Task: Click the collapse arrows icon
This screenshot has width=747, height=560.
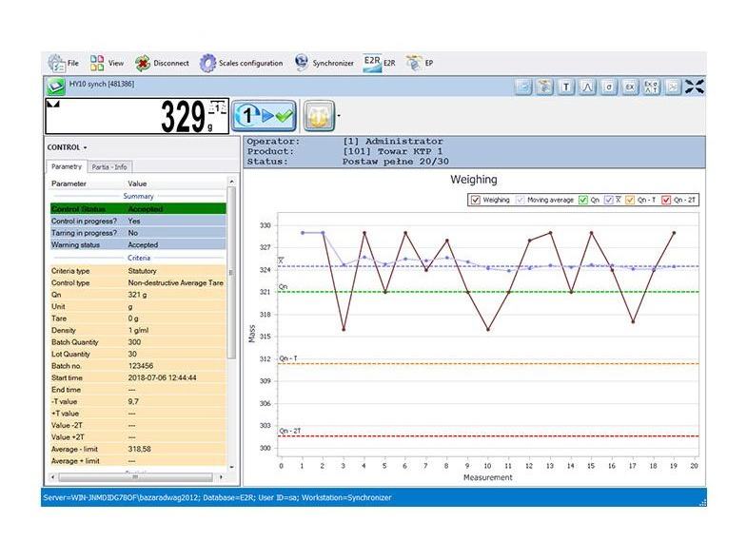Action: (694, 87)
